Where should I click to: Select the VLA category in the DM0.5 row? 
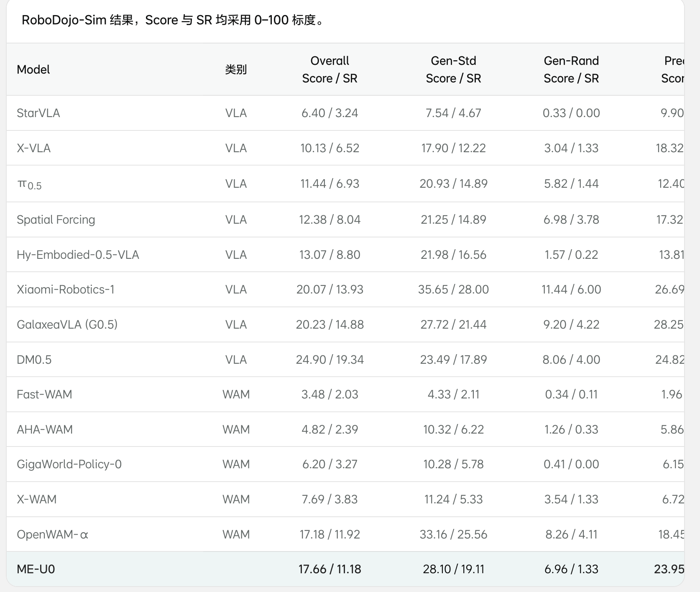point(236,360)
